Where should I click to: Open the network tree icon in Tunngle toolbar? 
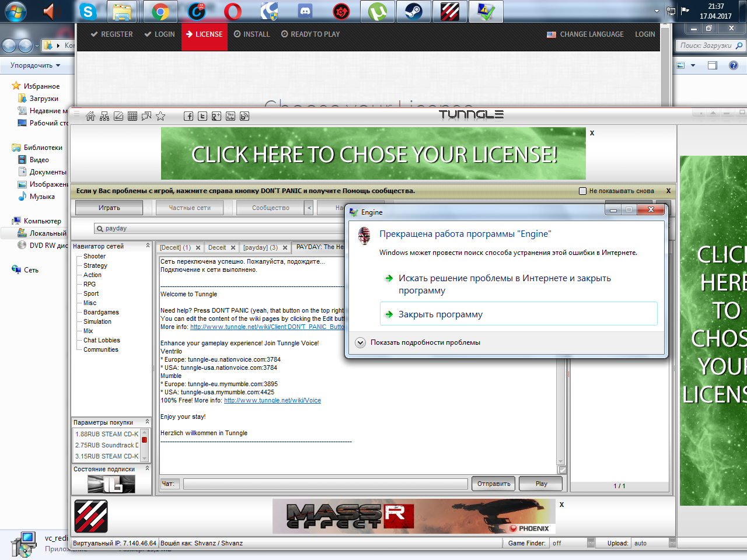click(104, 116)
